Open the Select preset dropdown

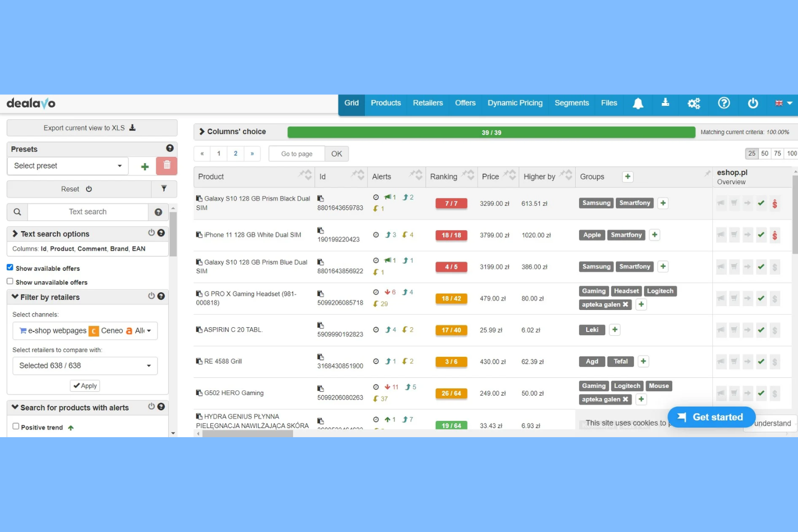67,165
